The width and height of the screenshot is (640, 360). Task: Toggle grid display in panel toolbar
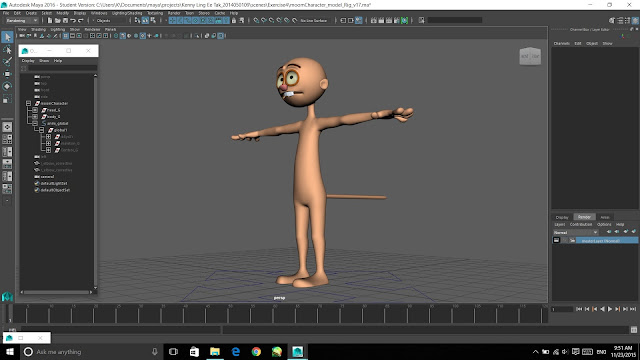(65, 36)
